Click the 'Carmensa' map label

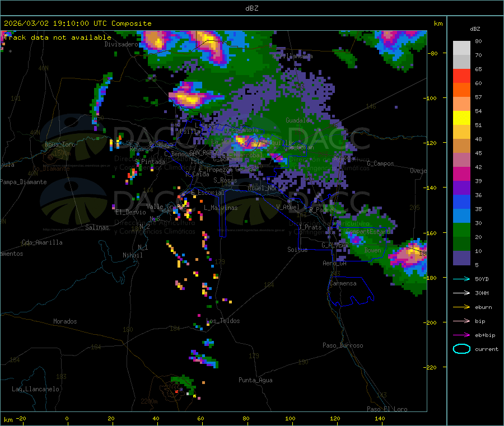(343, 283)
